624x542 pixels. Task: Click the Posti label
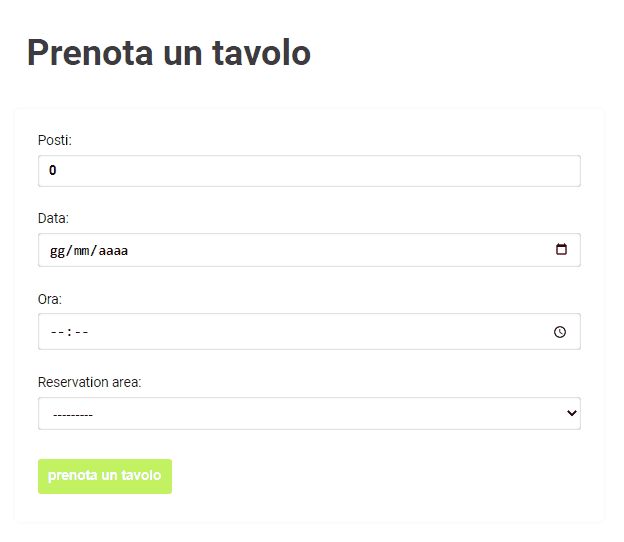55,140
